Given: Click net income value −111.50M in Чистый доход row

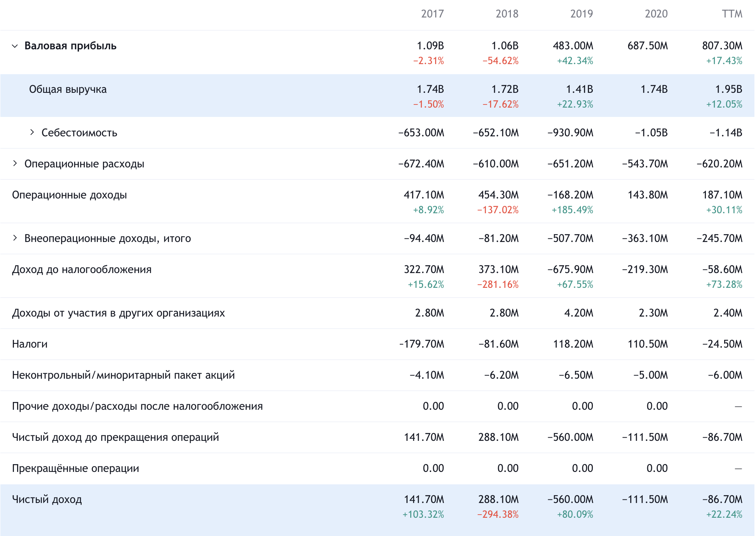Looking at the screenshot, I should tap(645, 499).
